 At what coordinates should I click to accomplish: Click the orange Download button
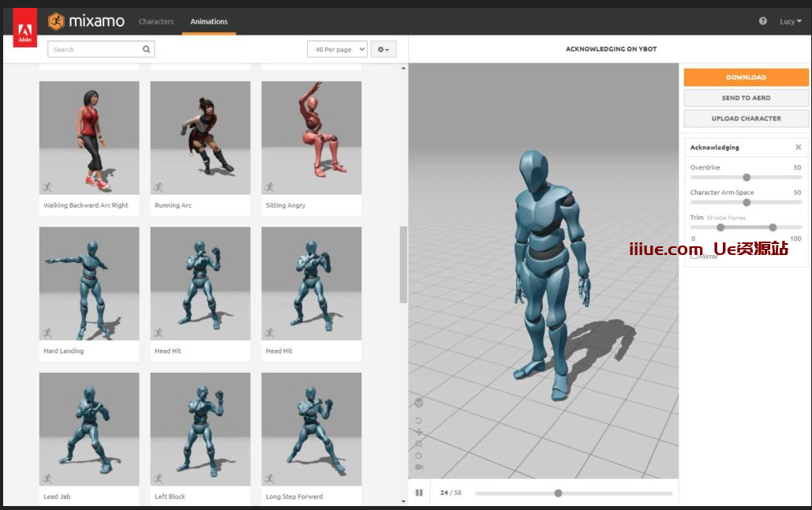click(746, 77)
